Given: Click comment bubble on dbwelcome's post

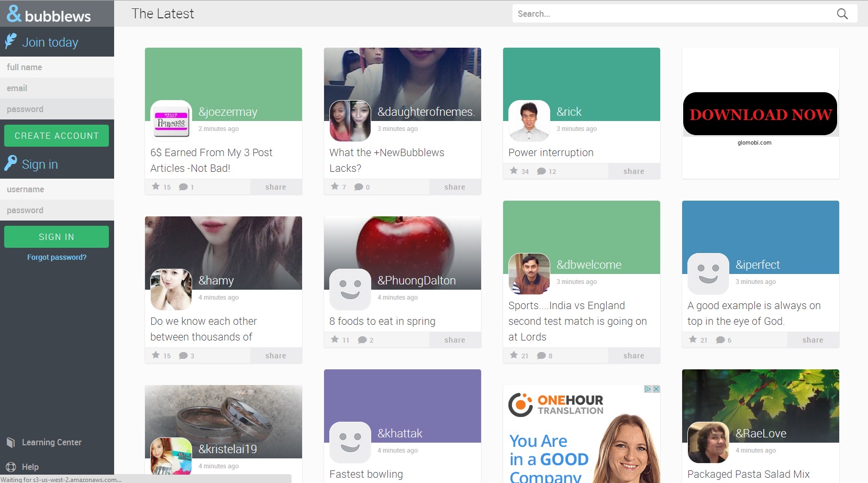Looking at the screenshot, I should click(x=541, y=355).
